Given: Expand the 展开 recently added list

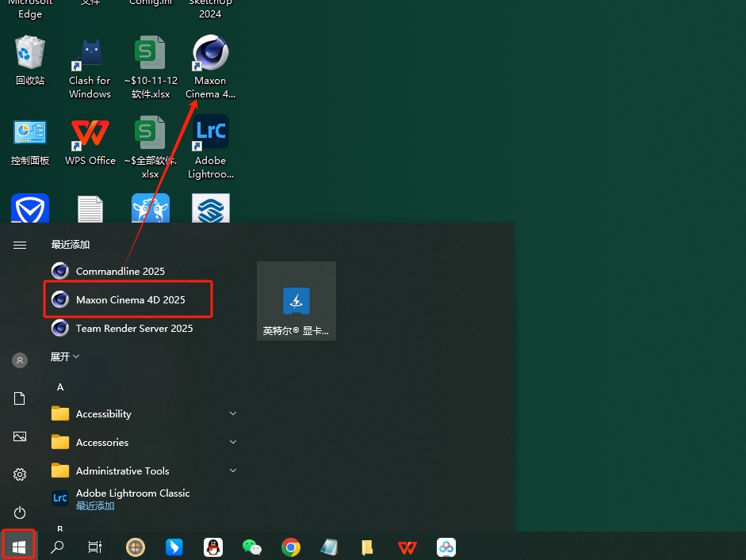Looking at the screenshot, I should (x=65, y=356).
